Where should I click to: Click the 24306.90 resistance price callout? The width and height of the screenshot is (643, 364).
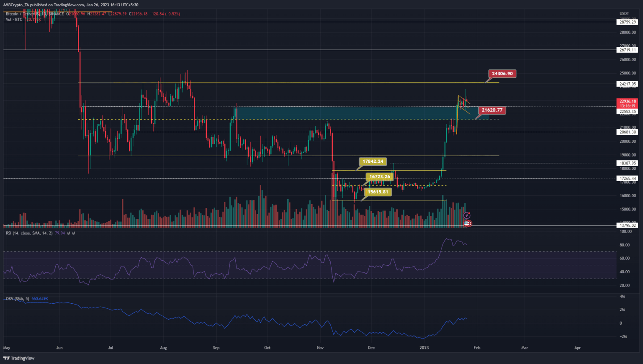click(x=502, y=74)
